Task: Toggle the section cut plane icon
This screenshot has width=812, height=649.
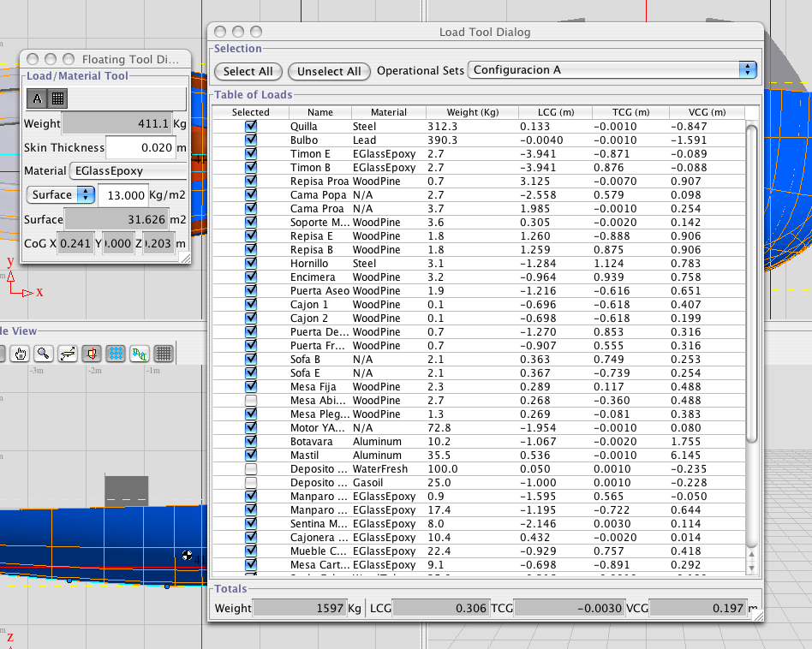Action: [x=92, y=353]
